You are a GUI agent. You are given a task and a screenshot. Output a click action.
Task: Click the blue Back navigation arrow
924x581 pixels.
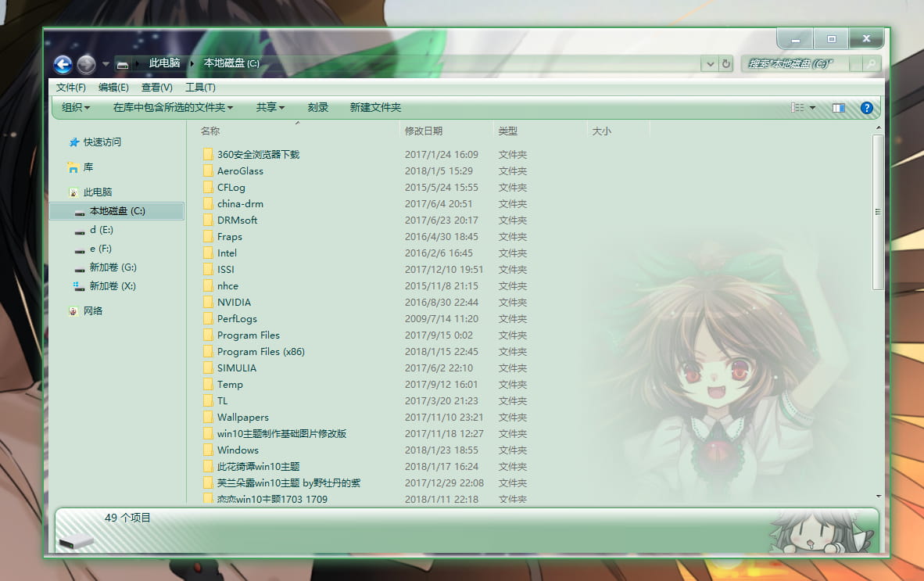click(x=63, y=64)
